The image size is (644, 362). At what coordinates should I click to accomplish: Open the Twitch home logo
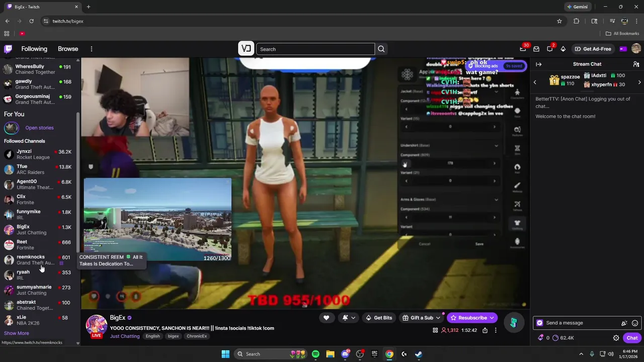tap(8, 49)
